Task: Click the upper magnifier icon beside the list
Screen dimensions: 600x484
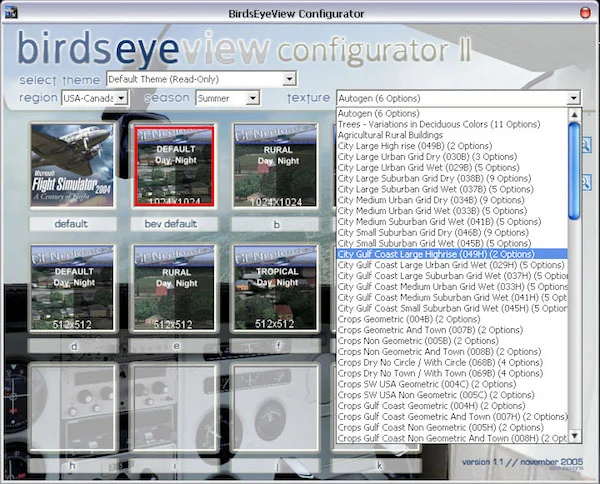Action: (587, 146)
